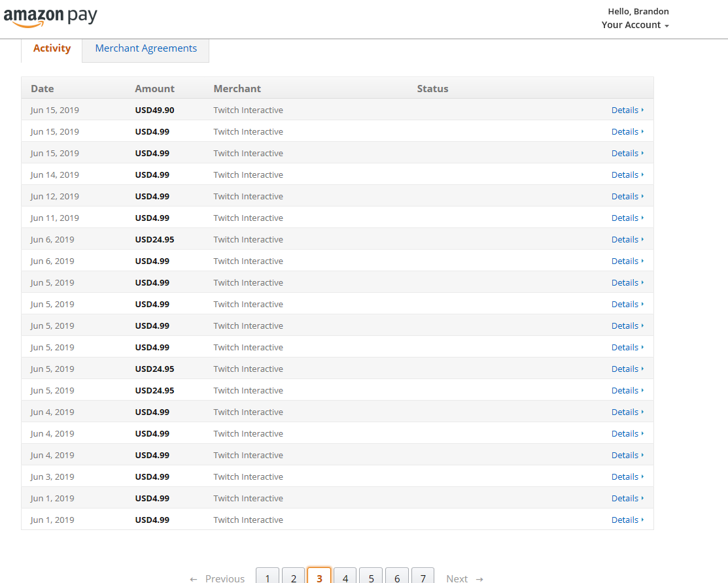Select current page 3 button
The height and width of the screenshot is (583, 728).
(x=319, y=576)
